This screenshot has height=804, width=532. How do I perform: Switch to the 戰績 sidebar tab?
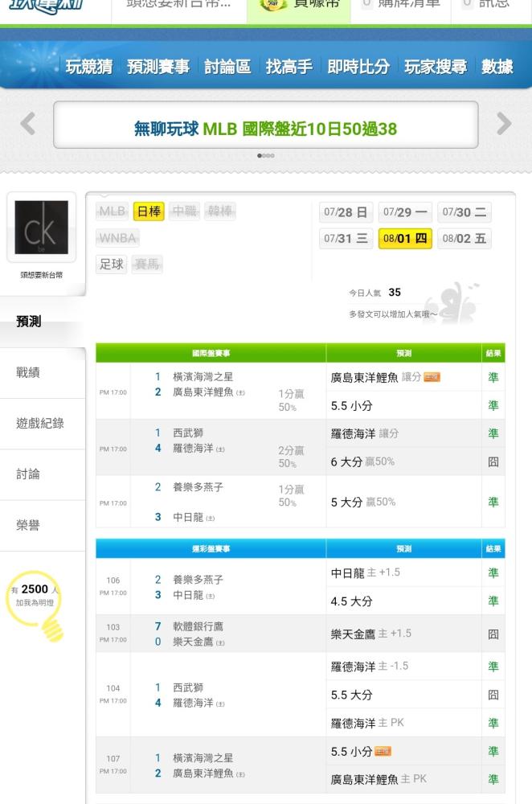click(43, 373)
